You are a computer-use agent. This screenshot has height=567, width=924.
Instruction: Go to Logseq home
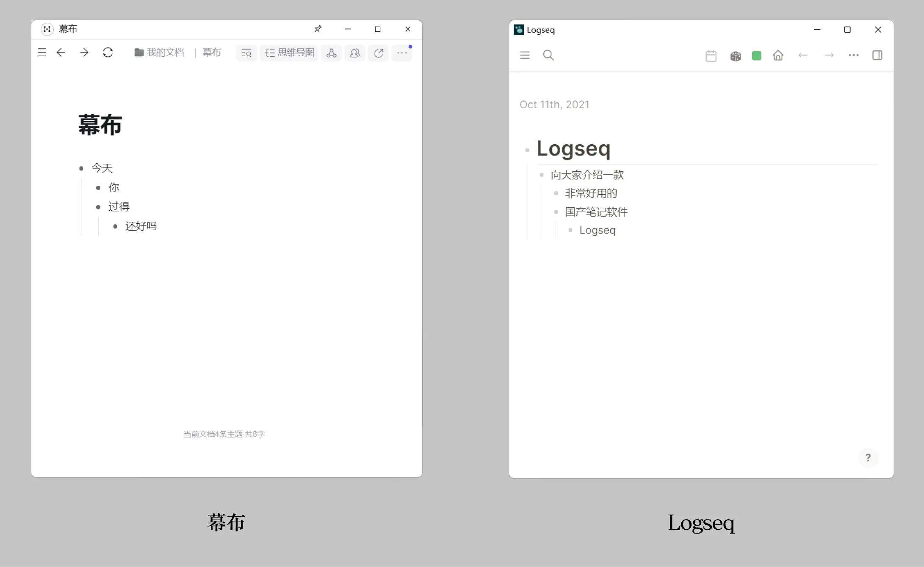[x=778, y=55]
